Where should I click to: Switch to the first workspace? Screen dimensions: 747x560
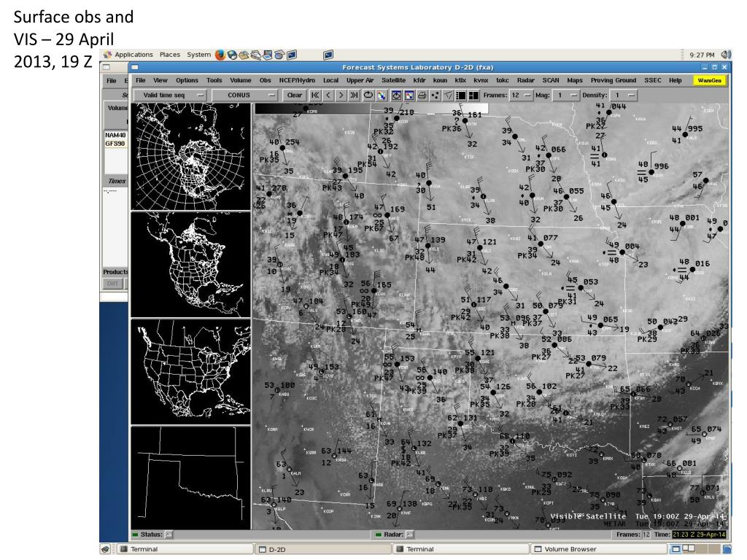point(676,549)
